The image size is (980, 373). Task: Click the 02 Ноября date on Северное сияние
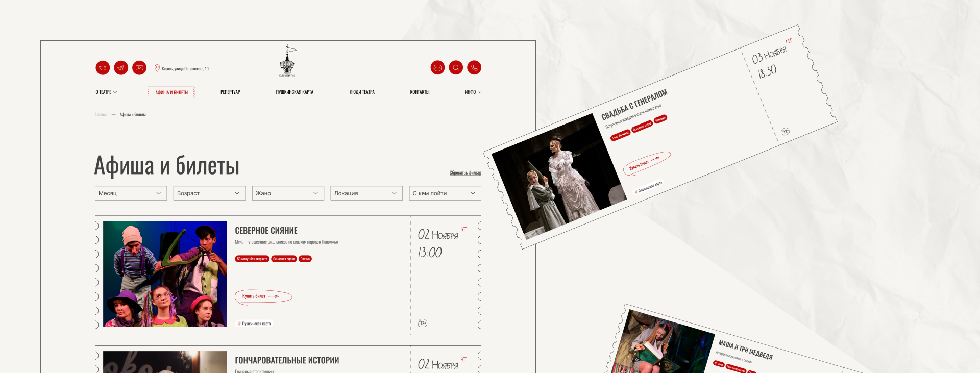pos(438,235)
